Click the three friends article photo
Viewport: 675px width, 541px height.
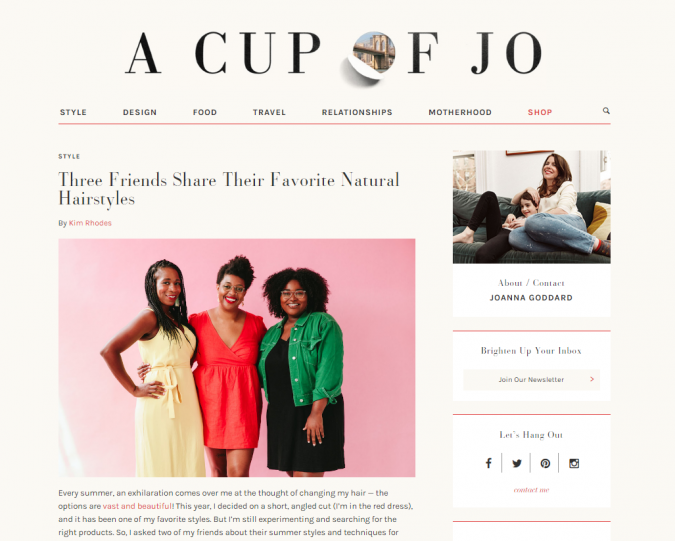point(237,358)
